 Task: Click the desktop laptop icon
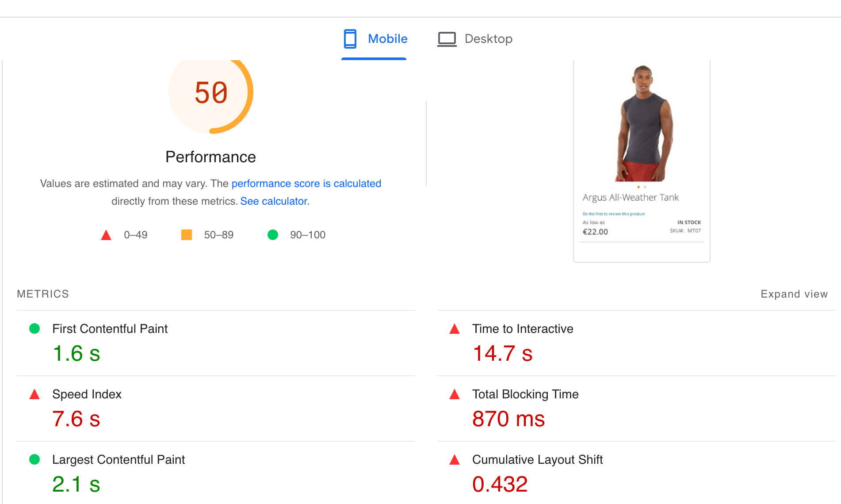tap(447, 39)
